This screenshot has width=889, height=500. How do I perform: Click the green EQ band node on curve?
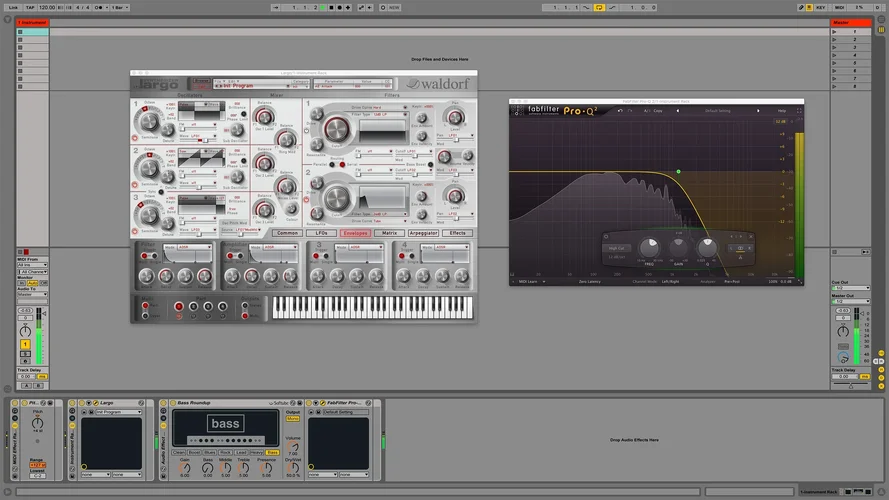pos(678,171)
